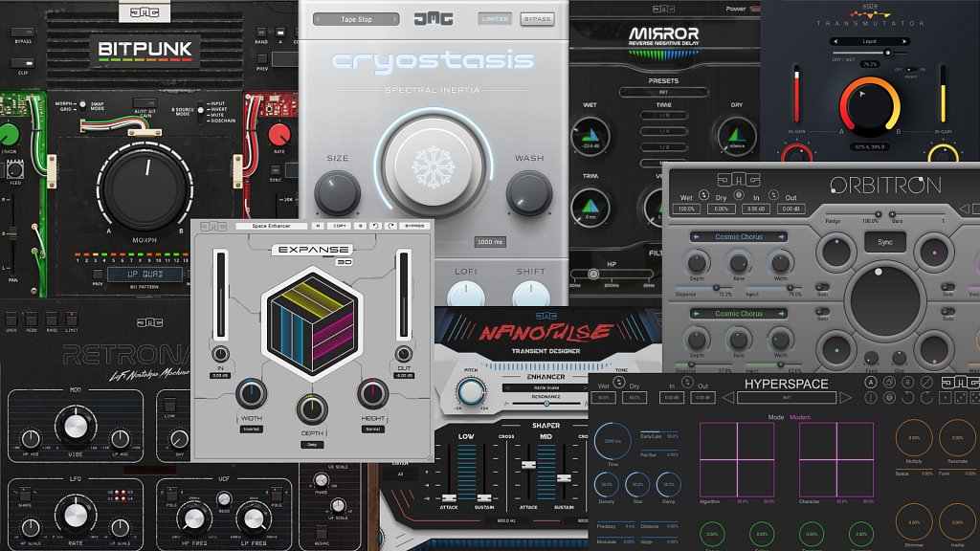Click the question mark help icon in Hyperspace

point(890,397)
